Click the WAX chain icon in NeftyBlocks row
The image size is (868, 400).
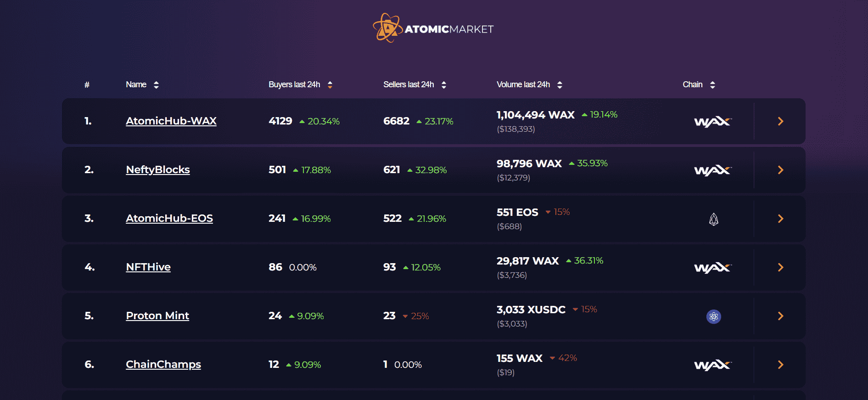click(713, 170)
